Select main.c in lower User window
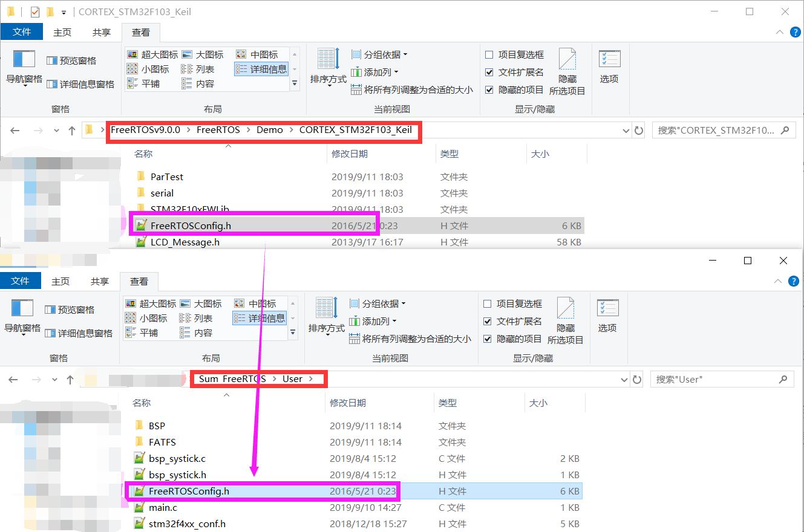Image resolution: width=804 pixels, height=532 pixels. (x=356, y=507)
